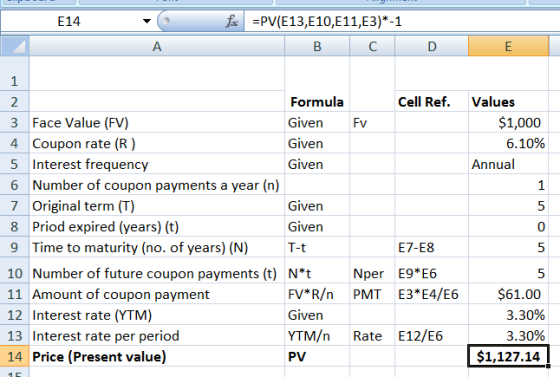Click the 'Price (Present value)' cell

click(157, 356)
